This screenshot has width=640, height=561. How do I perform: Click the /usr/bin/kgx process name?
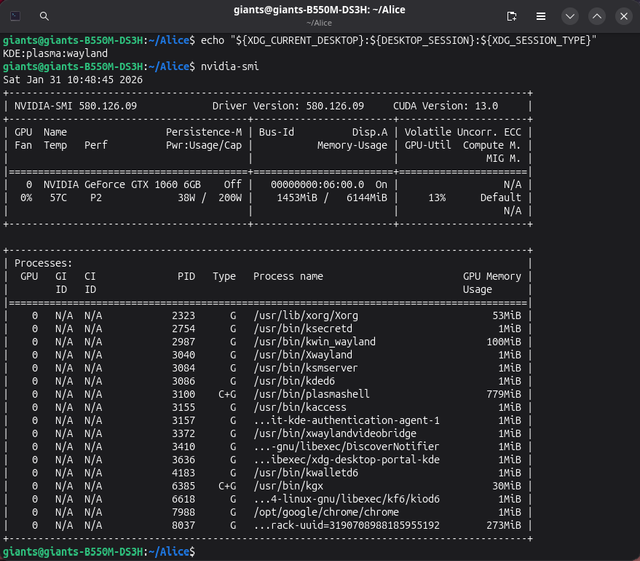288,486
